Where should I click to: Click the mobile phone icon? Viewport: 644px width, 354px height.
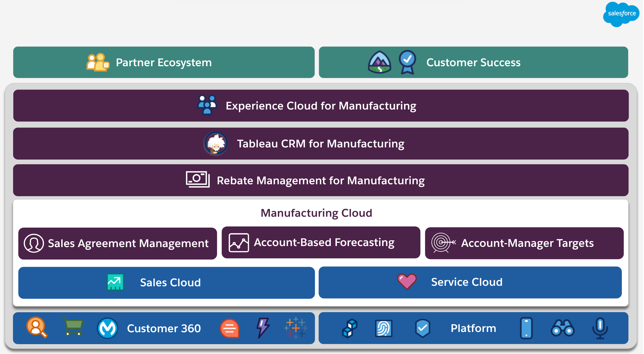pos(526,328)
